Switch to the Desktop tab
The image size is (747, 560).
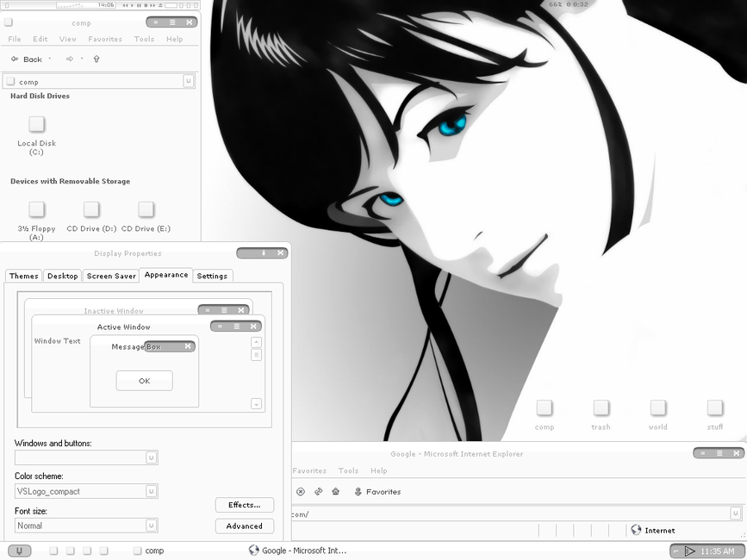pos(63,277)
